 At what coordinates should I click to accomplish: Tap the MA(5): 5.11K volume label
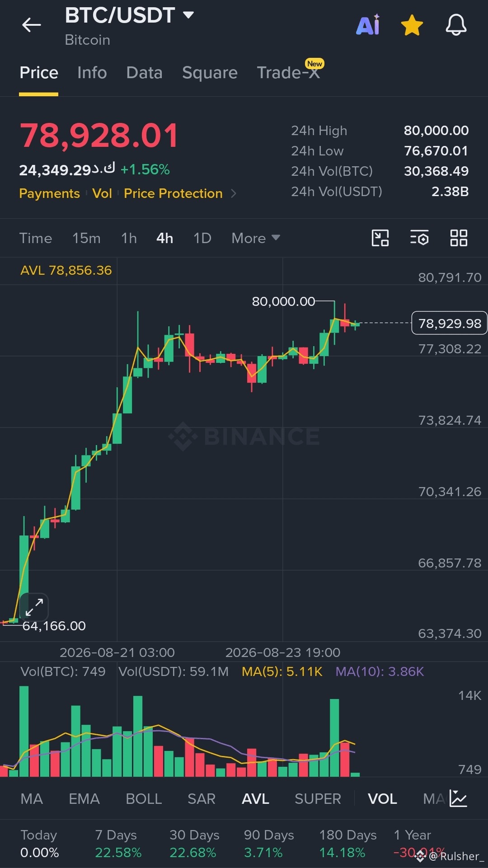pos(282,671)
